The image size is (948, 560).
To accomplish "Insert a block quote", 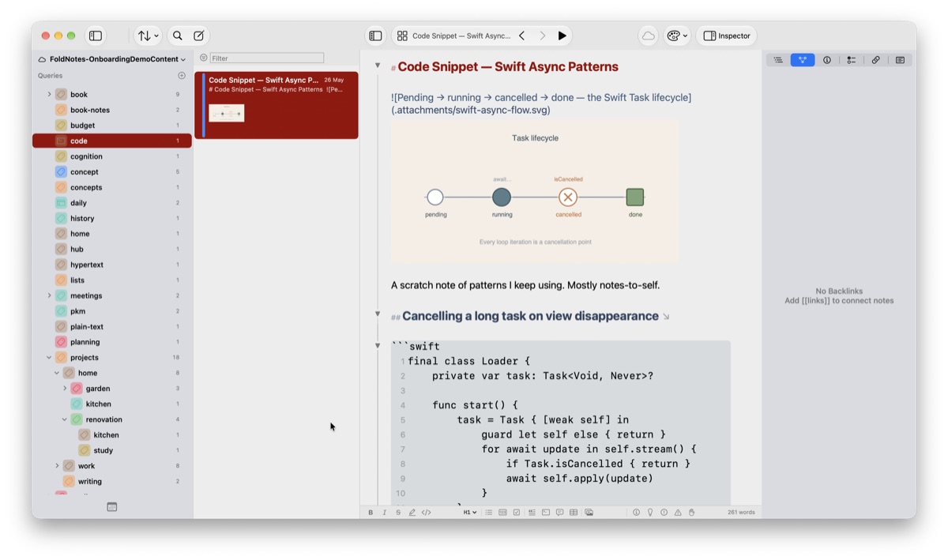I will [x=532, y=513].
